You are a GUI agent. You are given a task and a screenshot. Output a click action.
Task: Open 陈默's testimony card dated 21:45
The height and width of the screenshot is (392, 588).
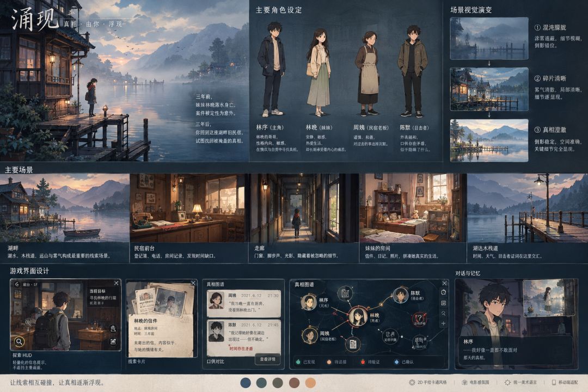click(243, 337)
